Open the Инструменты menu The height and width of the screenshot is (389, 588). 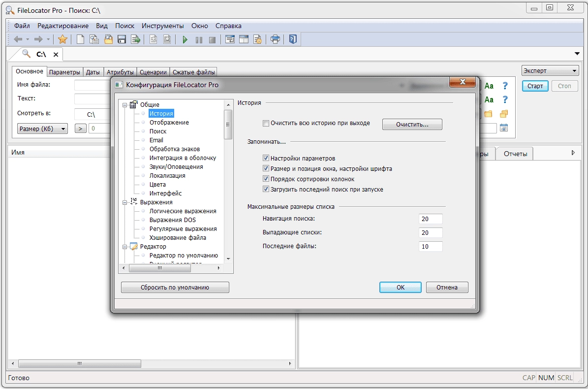click(x=163, y=26)
